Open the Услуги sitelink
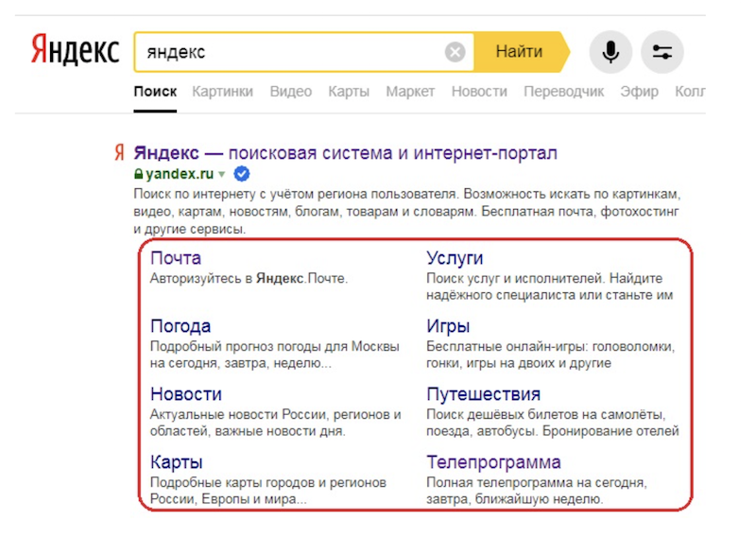The height and width of the screenshot is (555, 756). click(455, 258)
